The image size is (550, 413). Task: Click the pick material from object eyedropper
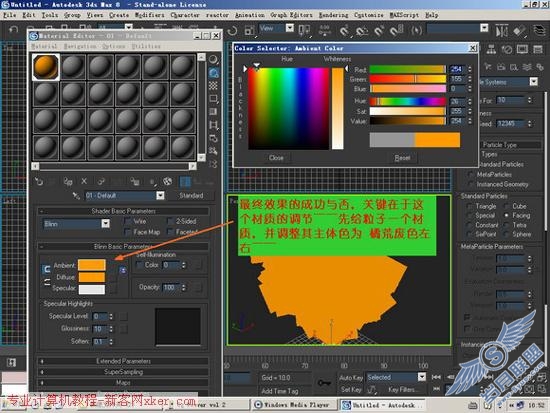[76, 196]
